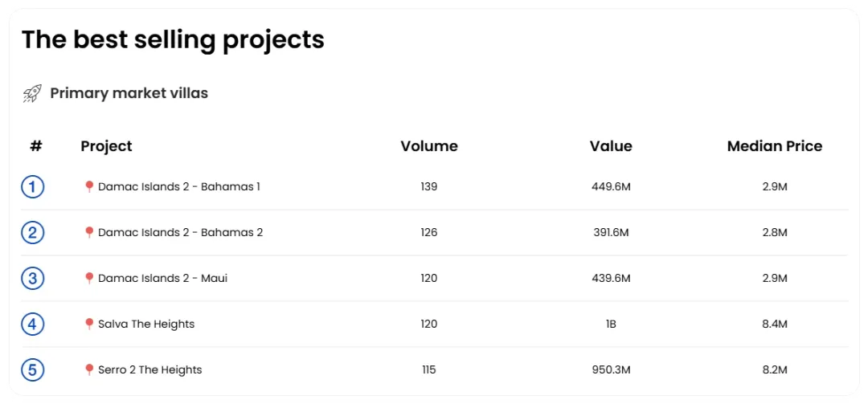
Task: Open the Damac Islands 2 - Bahamas 2 project
Action: (x=180, y=233)
